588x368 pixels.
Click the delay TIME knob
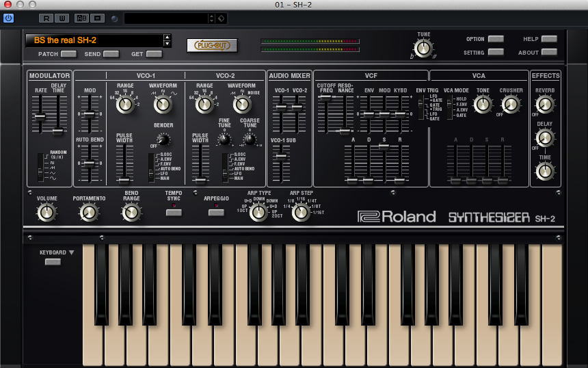(545, 172)
